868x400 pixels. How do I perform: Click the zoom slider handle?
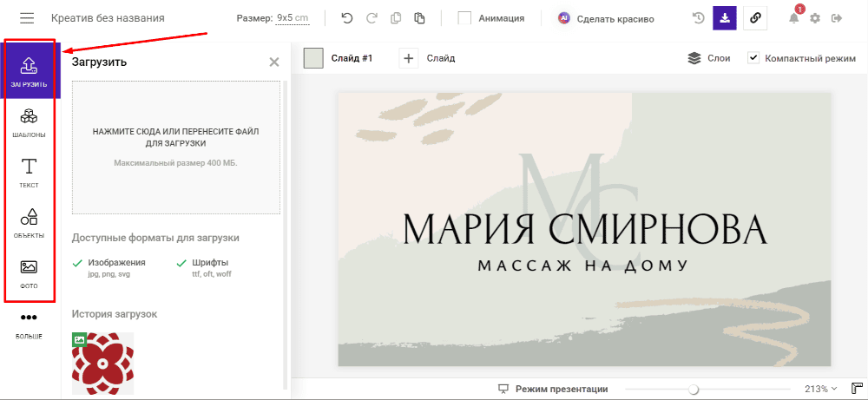point(693,389)
